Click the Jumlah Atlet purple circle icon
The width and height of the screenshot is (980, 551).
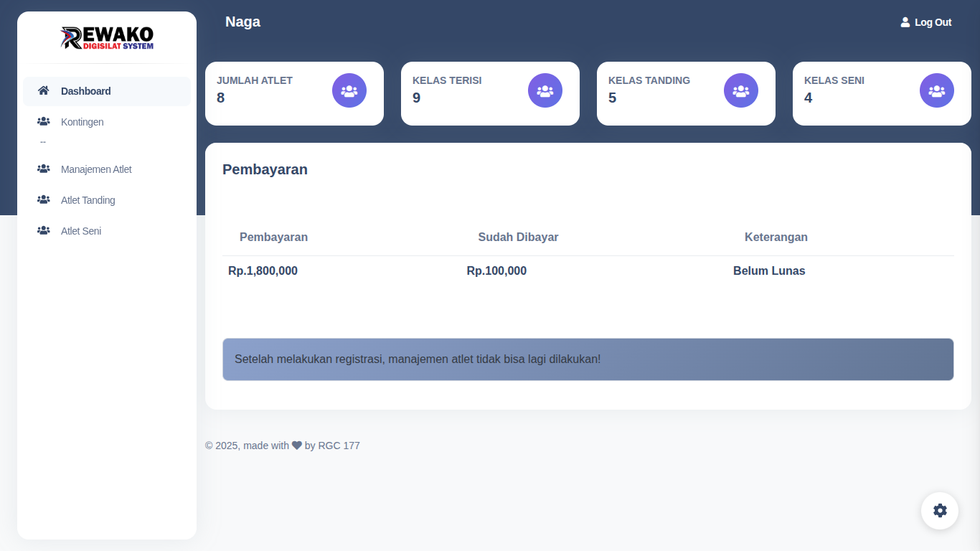pyautogui.click(x=349, y=90)
